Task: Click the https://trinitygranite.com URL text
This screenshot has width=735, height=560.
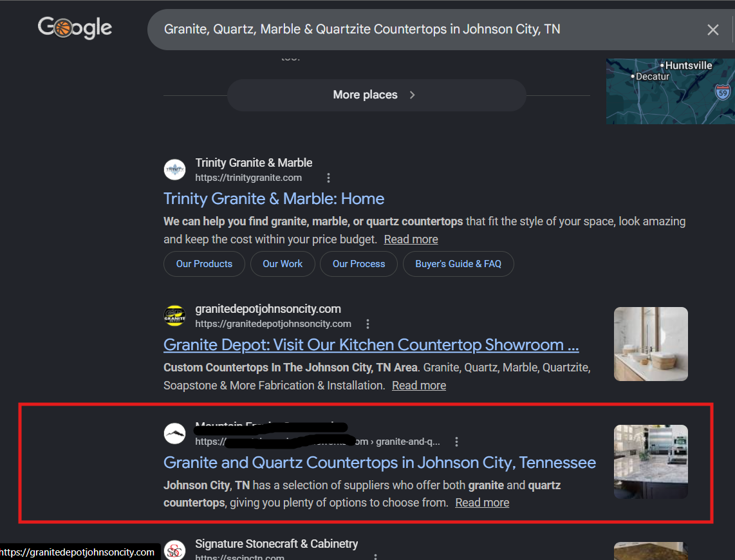Action: [248, 178]
